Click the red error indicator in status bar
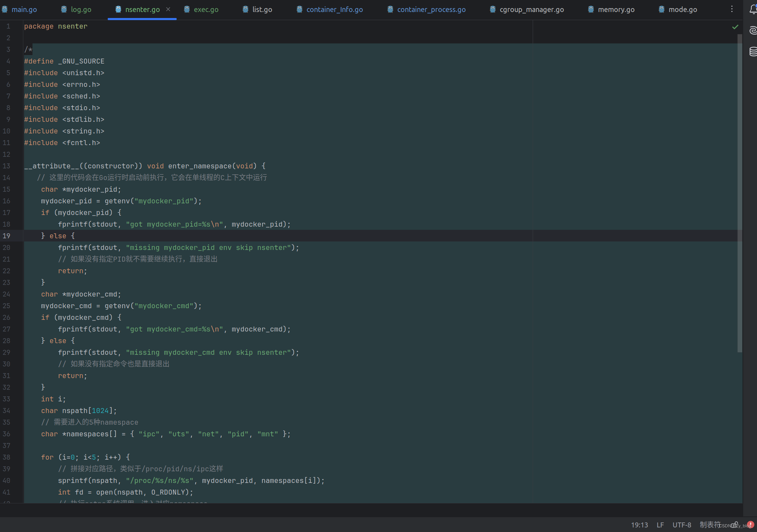 [x=751, y=525]
